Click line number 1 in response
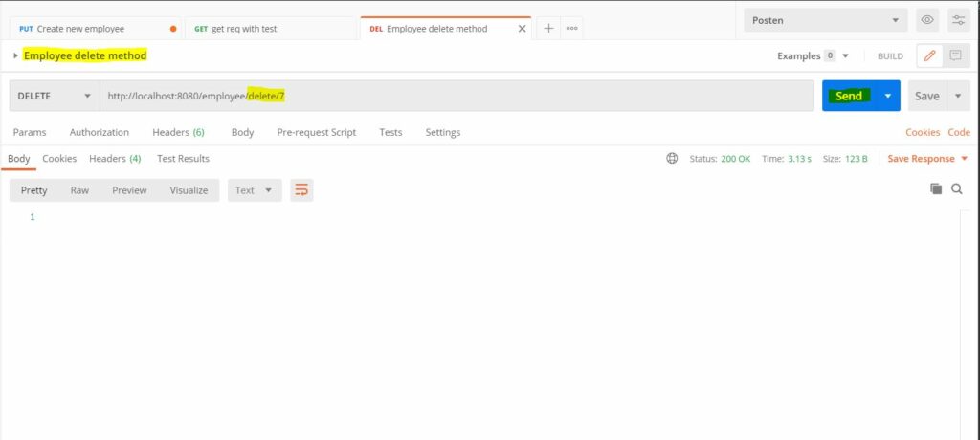 coord(33,217)
